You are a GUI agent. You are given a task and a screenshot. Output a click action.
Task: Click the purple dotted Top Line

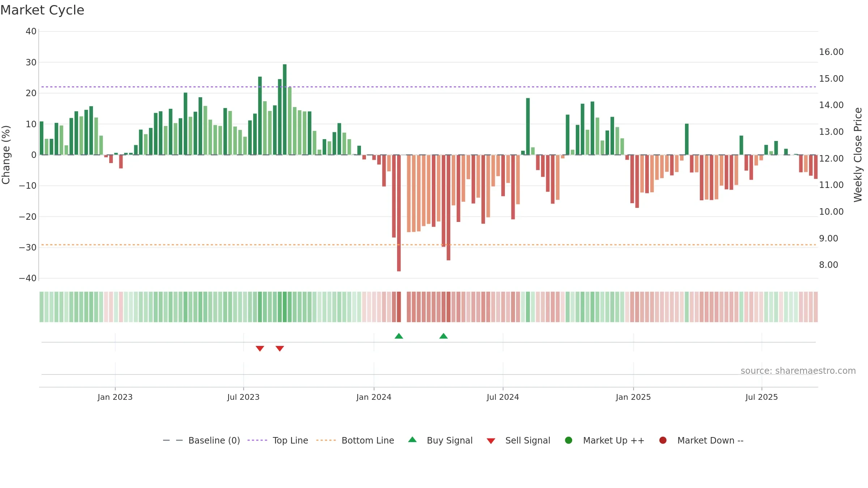pos(429,87)
